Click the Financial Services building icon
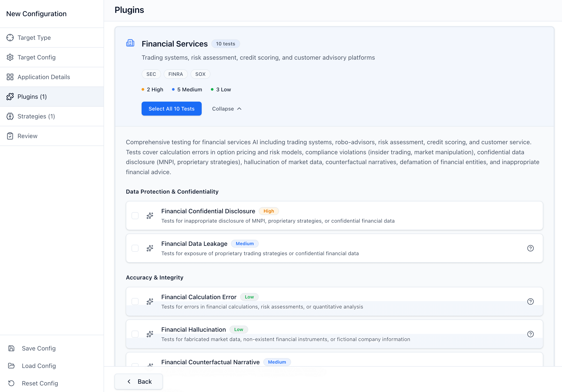This screenshot has width=562, height=392. [x=130, y=43]
